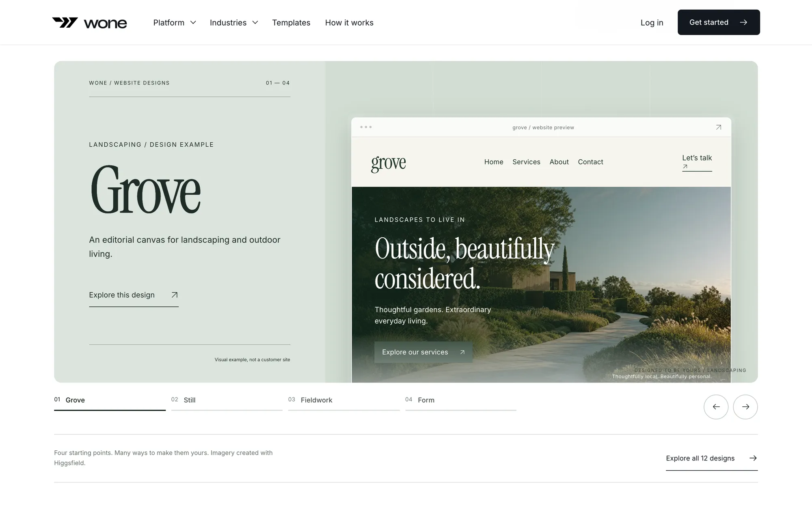Go to next design with right arrow
This screenshot has width=812, height=508.
coord(745,407)
